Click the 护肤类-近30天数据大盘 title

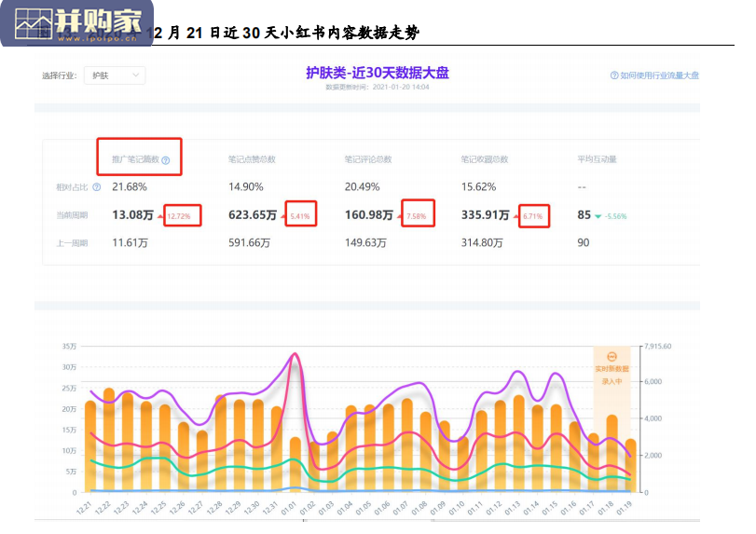[378, 73]
